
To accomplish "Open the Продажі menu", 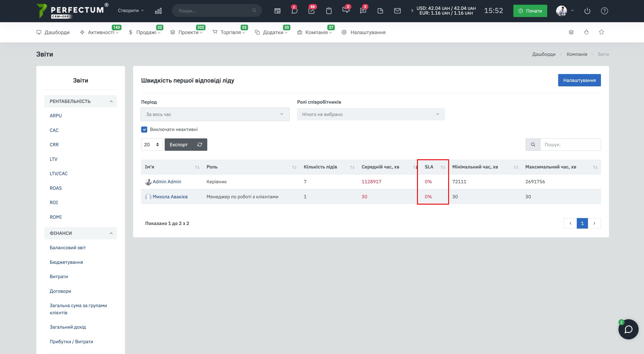I will [x=146, y=32].
